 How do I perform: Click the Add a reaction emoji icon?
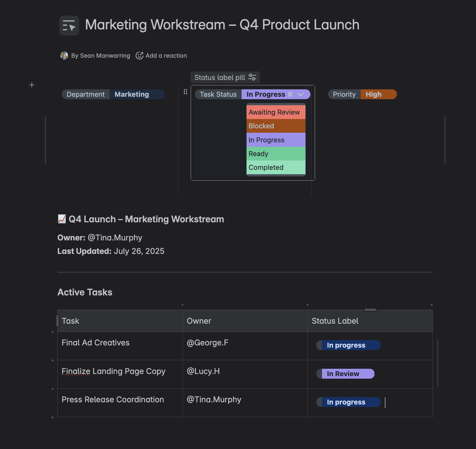(139, 56)
